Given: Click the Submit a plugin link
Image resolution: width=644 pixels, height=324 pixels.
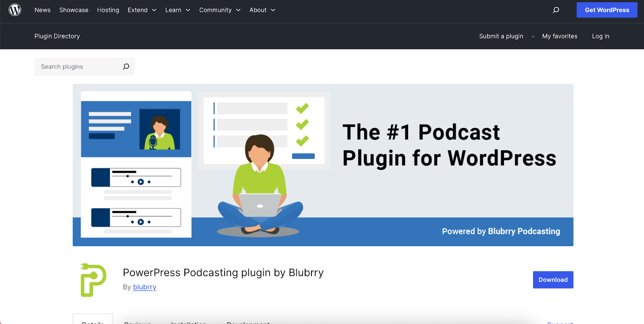Looking at the screenshot, I should click(501, 36).
